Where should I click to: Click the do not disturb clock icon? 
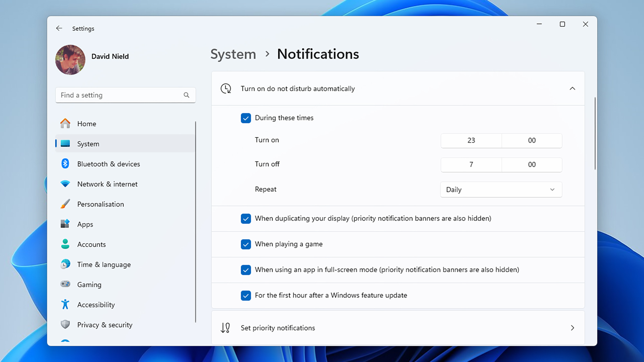226,88
